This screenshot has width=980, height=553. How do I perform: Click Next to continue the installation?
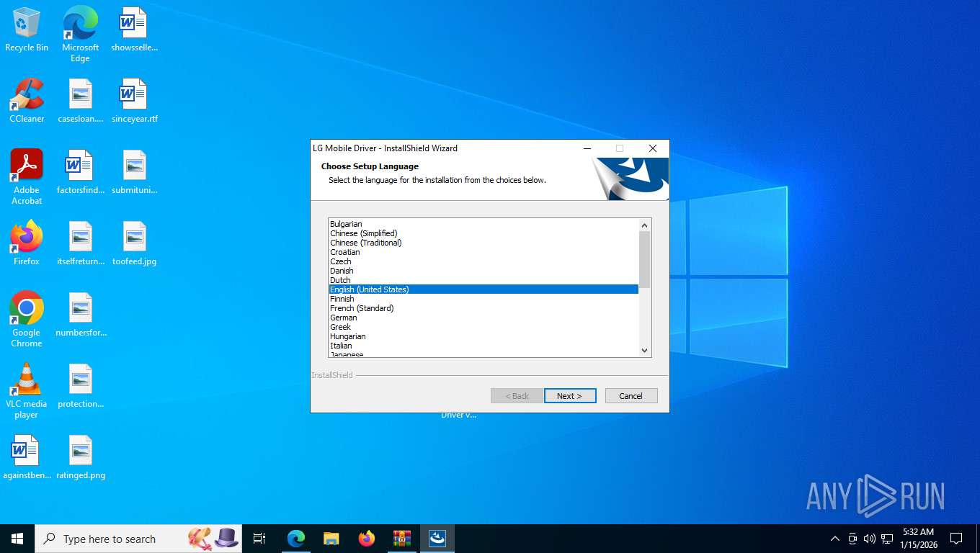[x=570, y=396]
